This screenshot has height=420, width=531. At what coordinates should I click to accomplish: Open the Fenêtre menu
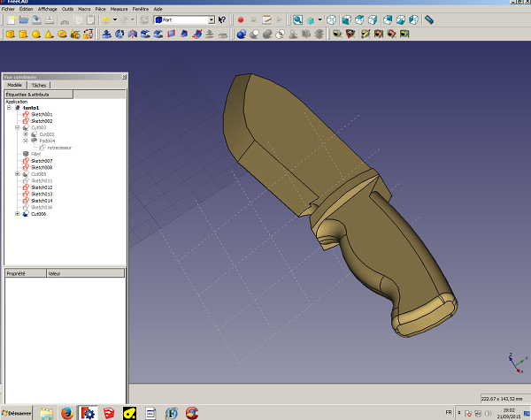[141, 9]
